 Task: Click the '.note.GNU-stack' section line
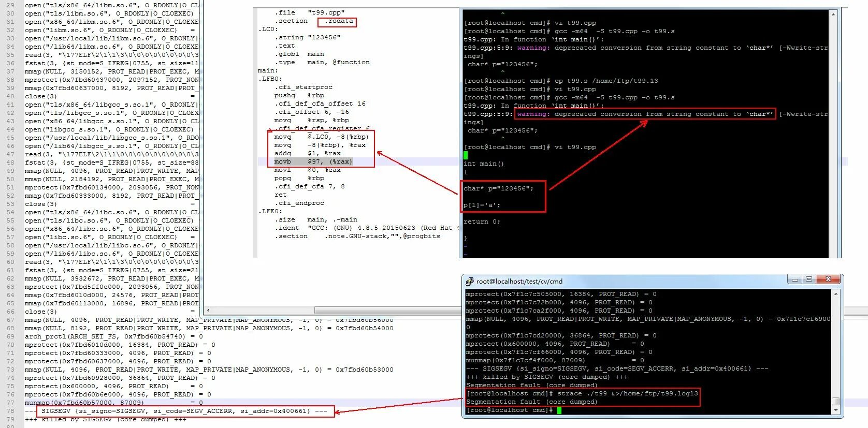coord(357,236)
